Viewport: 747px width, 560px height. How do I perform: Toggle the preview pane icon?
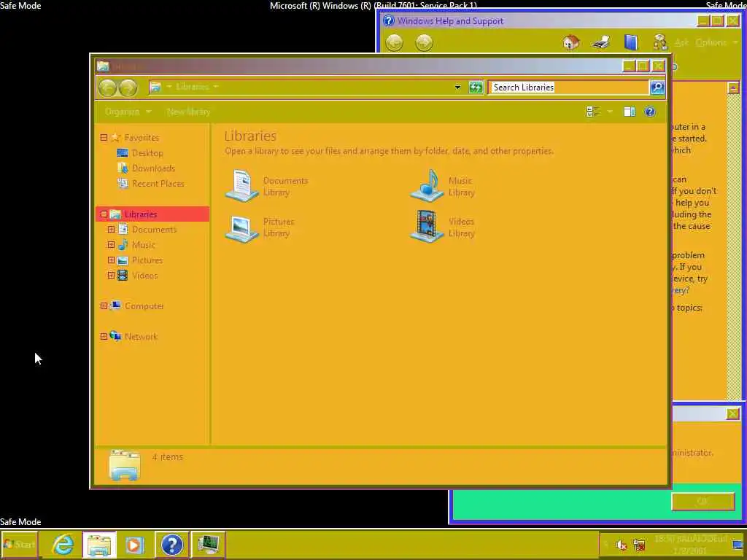point(630,112)
